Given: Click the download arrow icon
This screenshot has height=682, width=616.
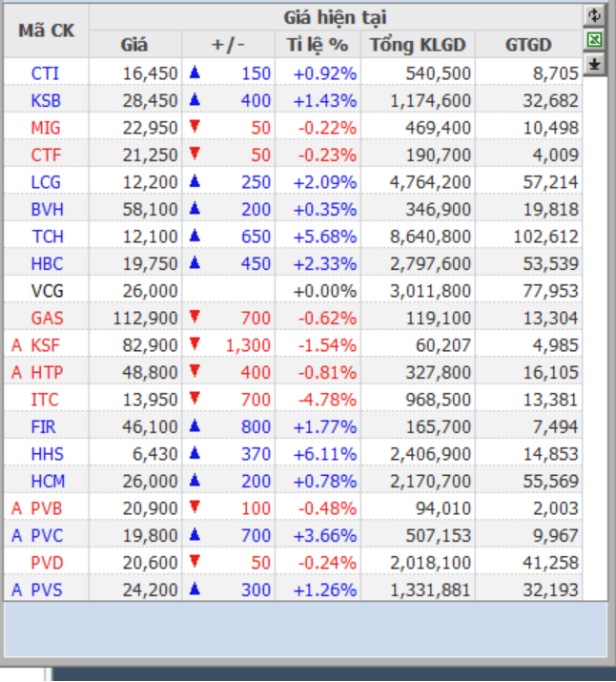Looking at the screenshot, I should (594, 64).
